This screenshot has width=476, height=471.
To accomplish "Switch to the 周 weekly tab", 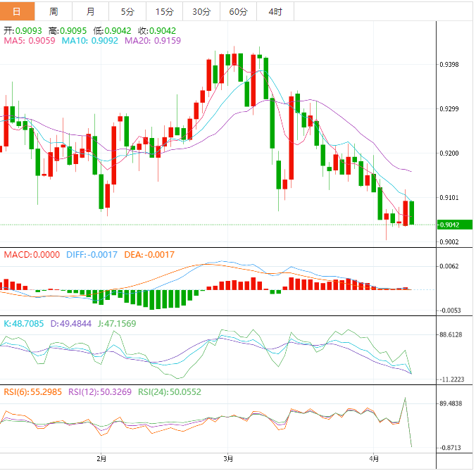I will tap(54, 11).
